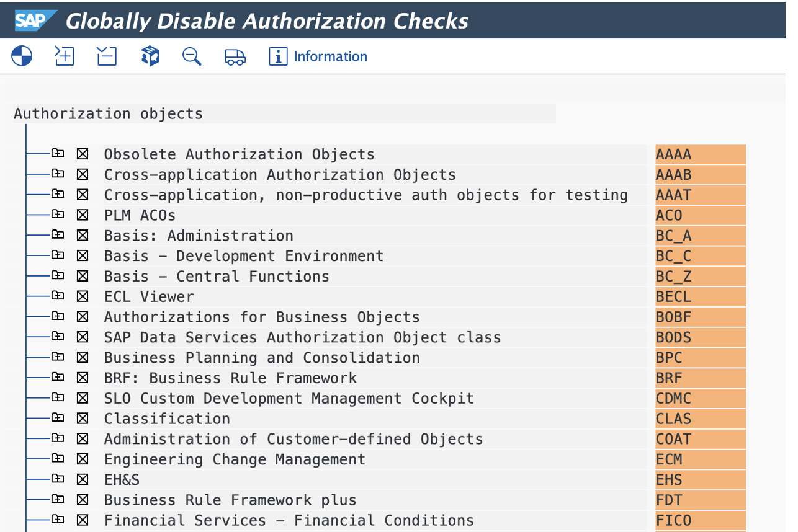798x532 pixels.
Task: Toggle checkbox for EH&S
Action: pos(83,480)
